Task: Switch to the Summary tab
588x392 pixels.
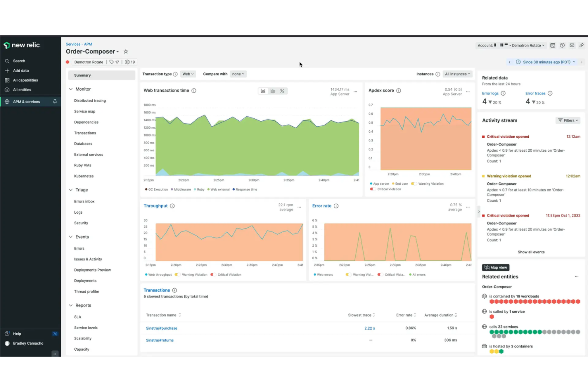Action: 82,75
